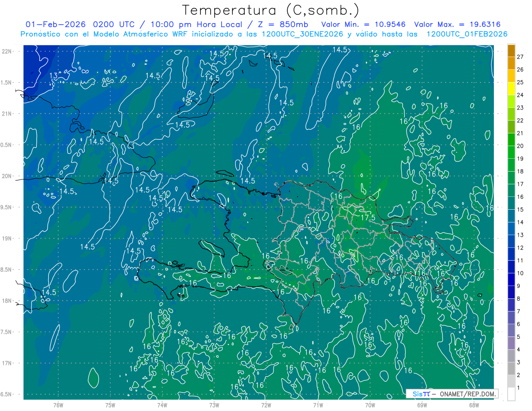The image size is (532, 411).
Task: Click the longitude label "70W"
Action: tap(370, 405)
